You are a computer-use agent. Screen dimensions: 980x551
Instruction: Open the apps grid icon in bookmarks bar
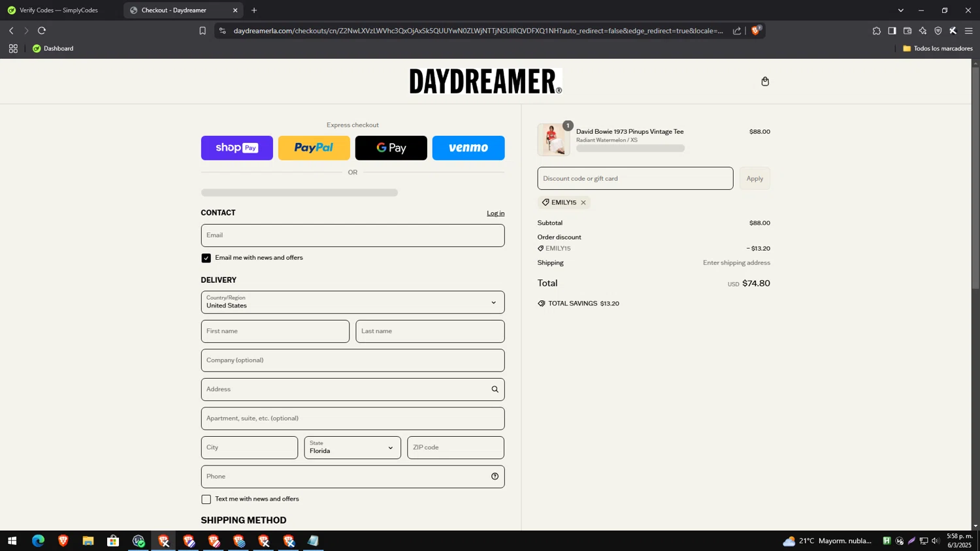(x=13, y=48)
